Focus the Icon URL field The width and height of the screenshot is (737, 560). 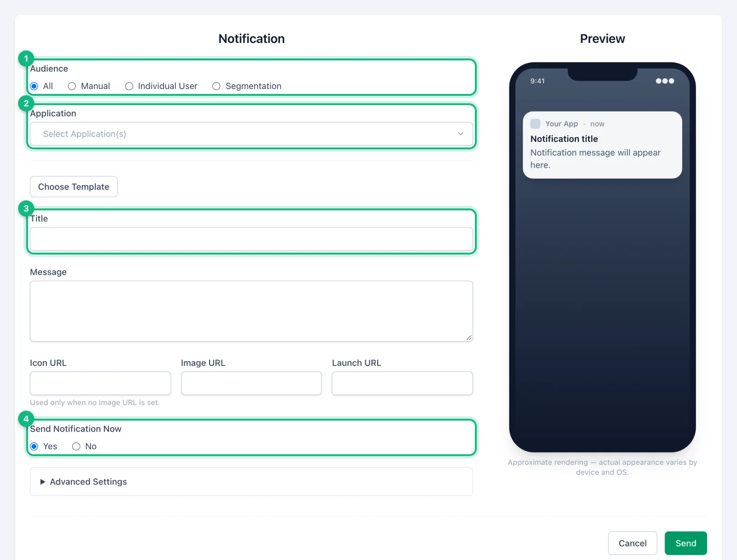pos(100,383)
